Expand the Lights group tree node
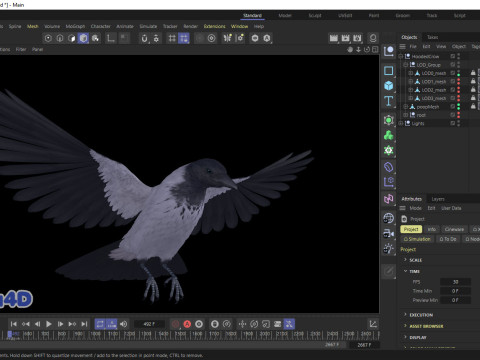The height and width of the screenshot is (360, 480). pyautogui.click(x=401, y=123)
